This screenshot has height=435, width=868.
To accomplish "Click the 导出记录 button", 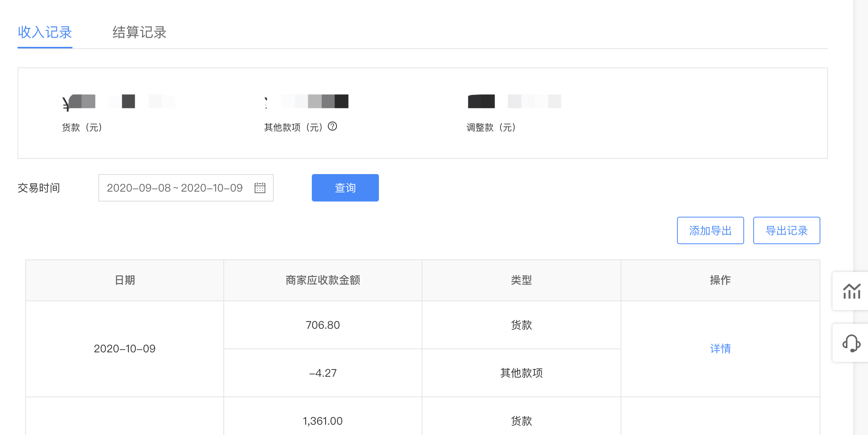I will (786, 230).
